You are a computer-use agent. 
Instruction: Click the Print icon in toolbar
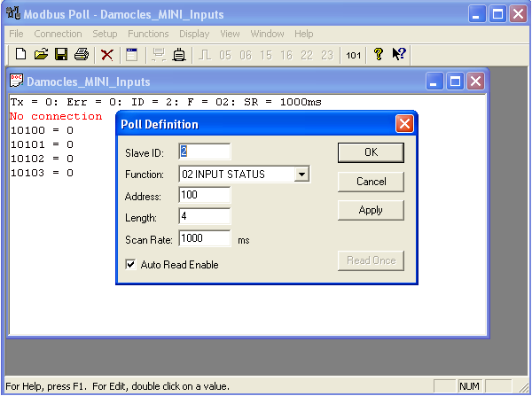82,54
